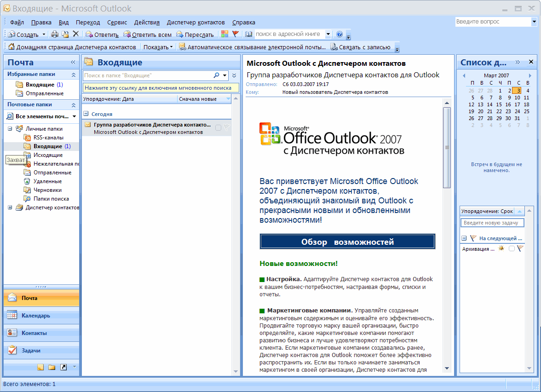Expand the To-Do bar with the double chevron
Image resolution: width=541 pixels, height=392 pixels.
(x=518, y=62)
